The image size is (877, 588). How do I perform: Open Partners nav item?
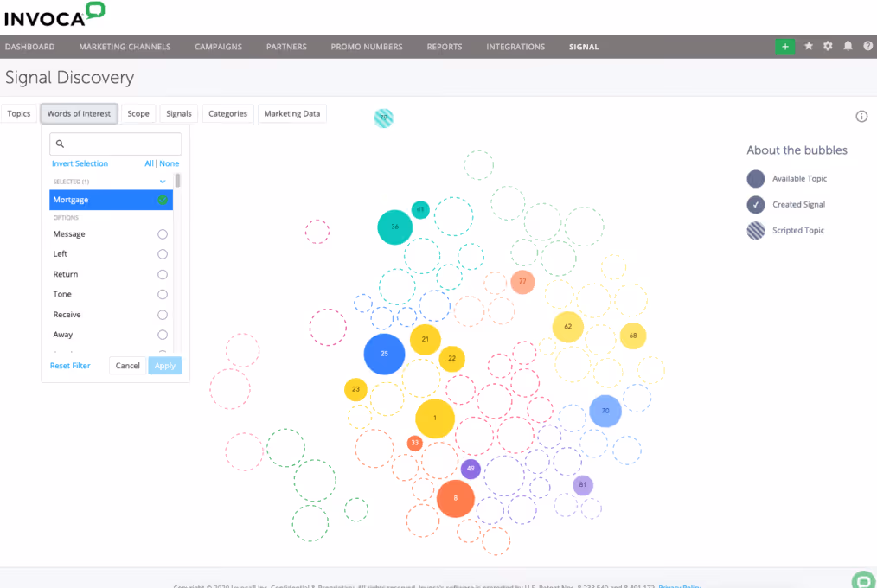286,47
